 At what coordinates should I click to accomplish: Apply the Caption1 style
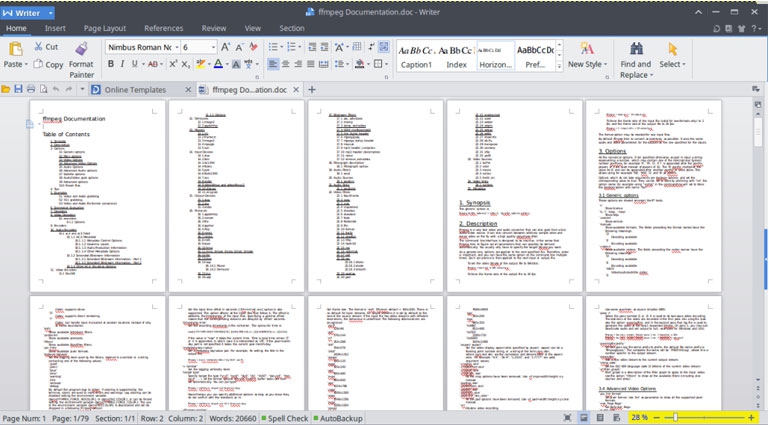pos(417,55)
